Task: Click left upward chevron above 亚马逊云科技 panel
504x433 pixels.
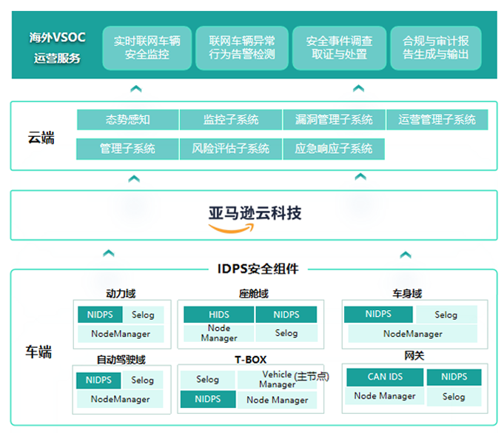Action: pos(134,178)
